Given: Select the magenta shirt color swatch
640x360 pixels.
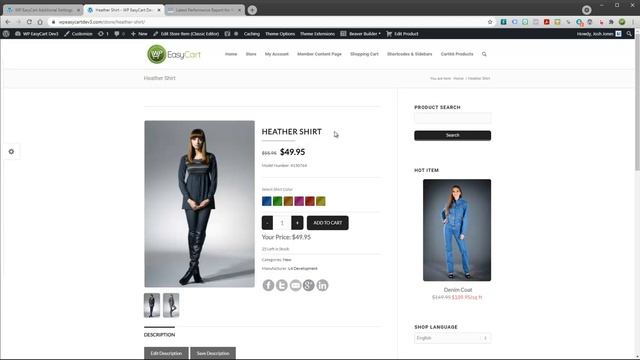Looking at the screenshot, I should pyautogui.click(x=299, y=201).
